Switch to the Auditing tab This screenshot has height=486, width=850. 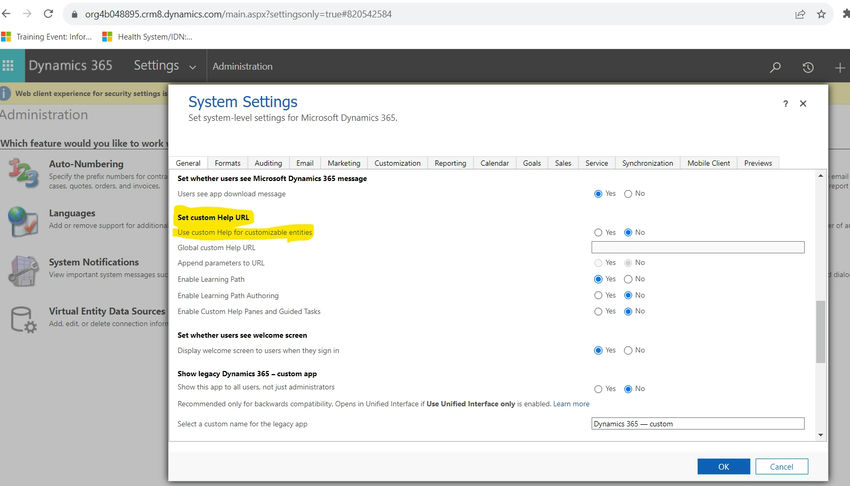(x=268, y=163)
